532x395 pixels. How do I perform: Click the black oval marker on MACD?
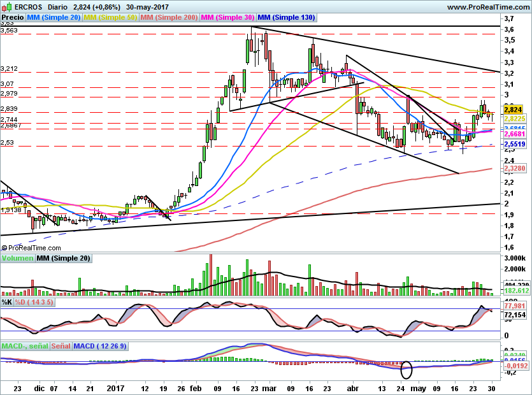[x=407, y=368]
